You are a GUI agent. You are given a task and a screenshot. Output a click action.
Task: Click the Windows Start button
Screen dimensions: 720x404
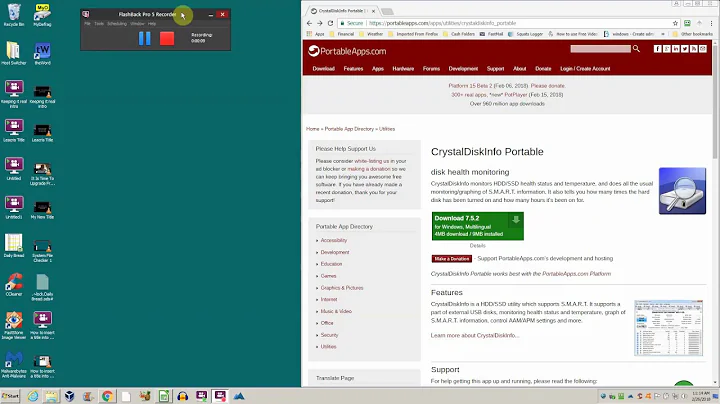10,396
